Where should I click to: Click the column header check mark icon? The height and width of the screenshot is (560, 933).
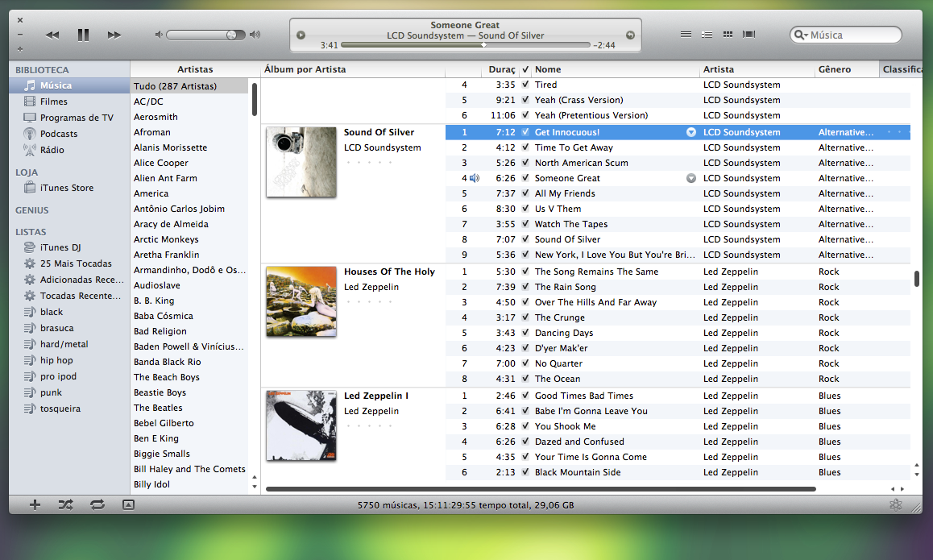pyautogui.click(x=525, y=69)
